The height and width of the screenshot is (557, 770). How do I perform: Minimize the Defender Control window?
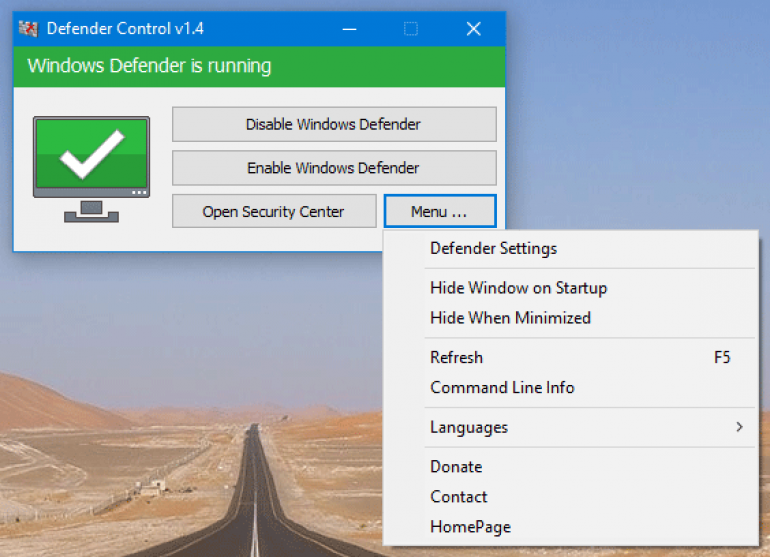point(349,29)
